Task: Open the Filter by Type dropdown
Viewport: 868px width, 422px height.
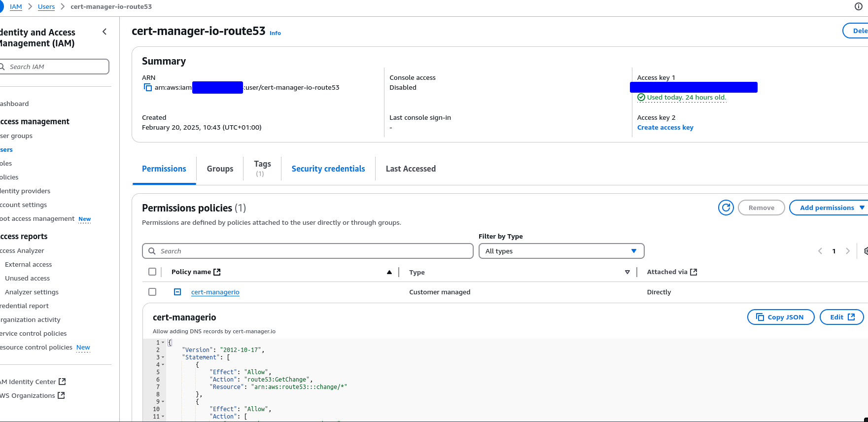Action: pos(561,251)
